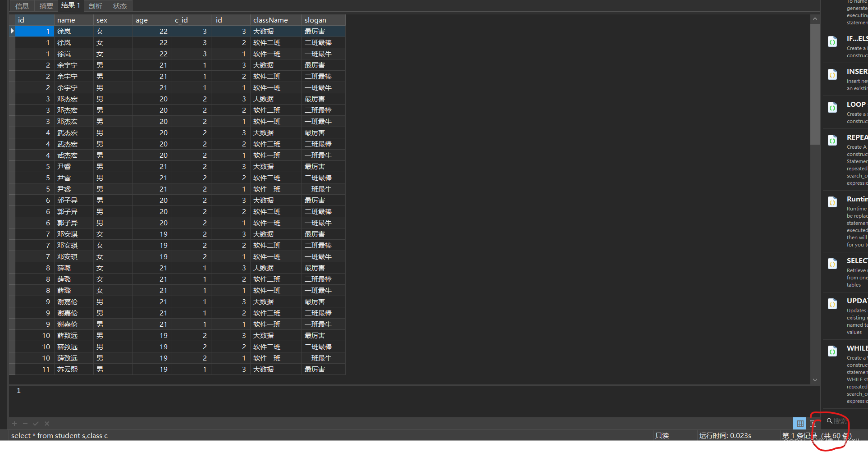868x452 pixels.
Task: Click the id header beside className
Action: click(x=231, y=20)
